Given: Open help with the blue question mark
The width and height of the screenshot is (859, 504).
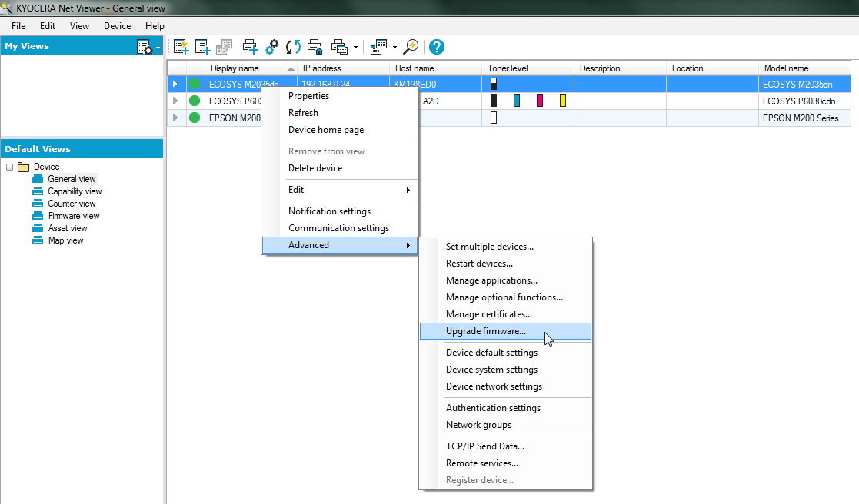Looking at the screenshot, I should point(437,47).
